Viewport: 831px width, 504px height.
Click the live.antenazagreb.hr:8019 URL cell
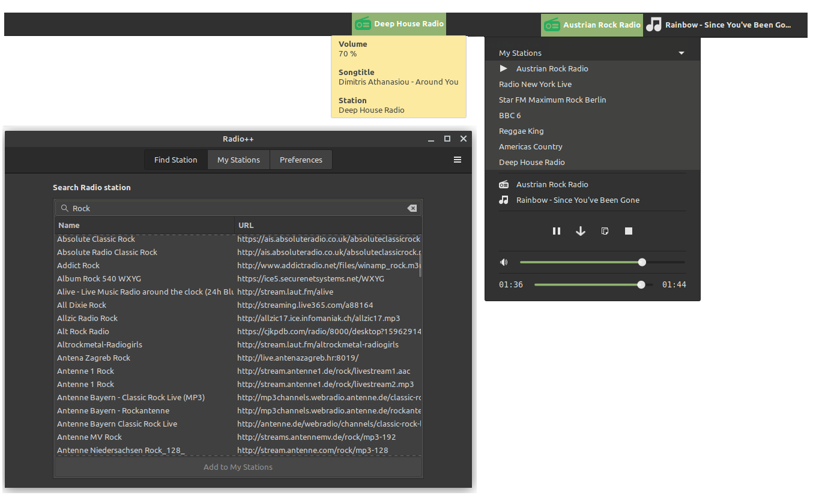(298, 358)
